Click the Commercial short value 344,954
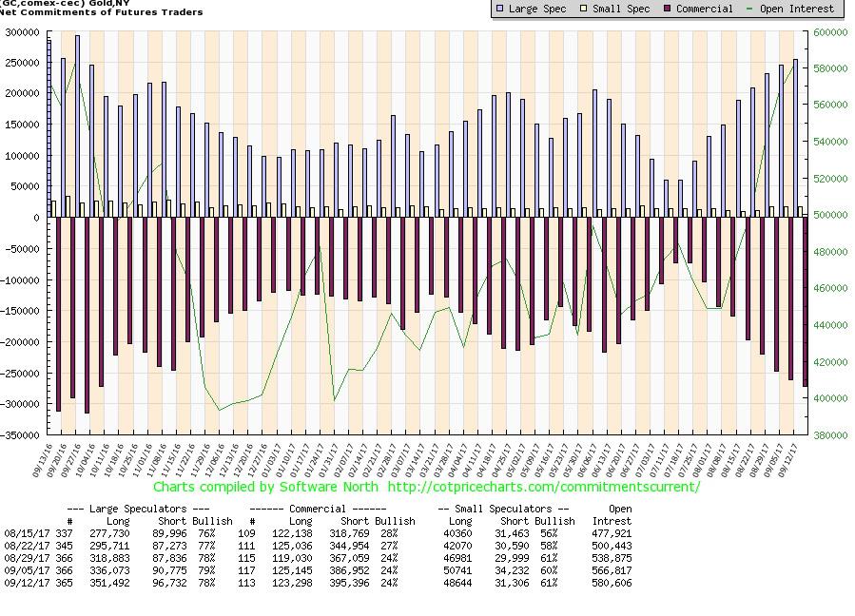 point(350,546)
